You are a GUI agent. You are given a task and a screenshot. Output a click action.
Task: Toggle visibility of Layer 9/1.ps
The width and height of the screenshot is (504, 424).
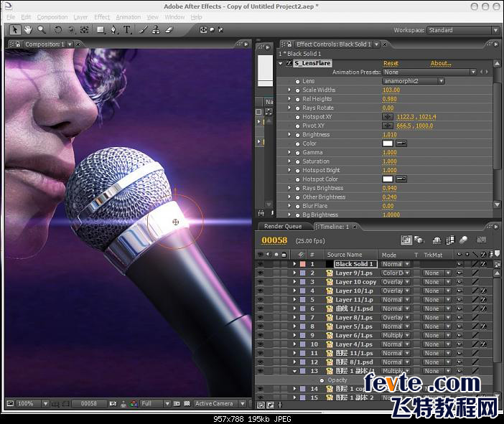[x=261, y=273]
